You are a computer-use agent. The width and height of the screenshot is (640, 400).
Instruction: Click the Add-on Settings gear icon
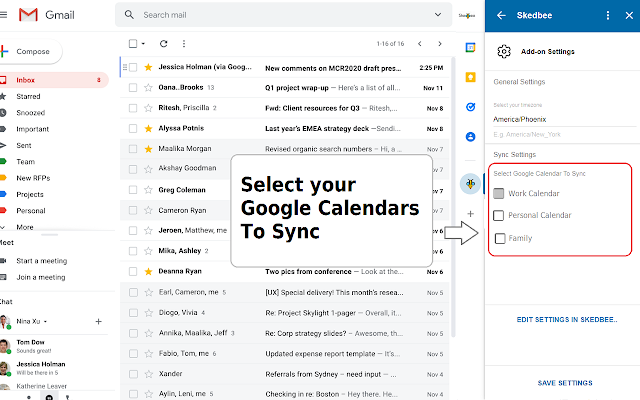[504, 51]
